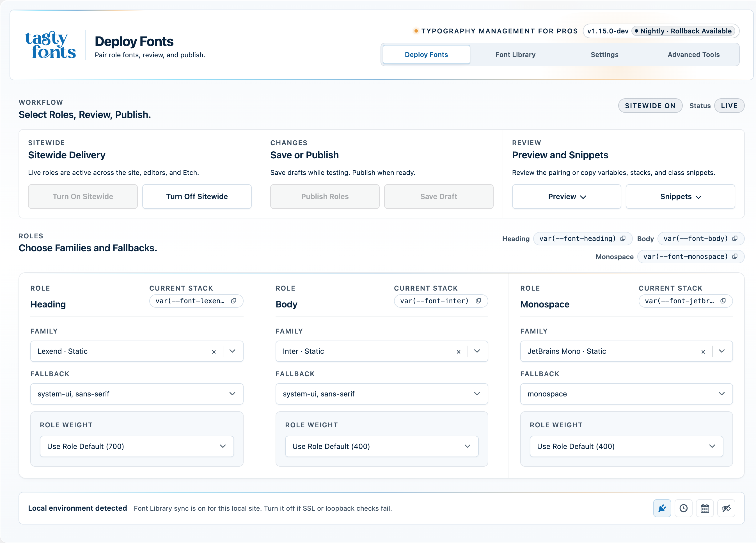Click the Lexend · Static family field
The width and height of the screenshot is (756, 543).
coord(137,351)
